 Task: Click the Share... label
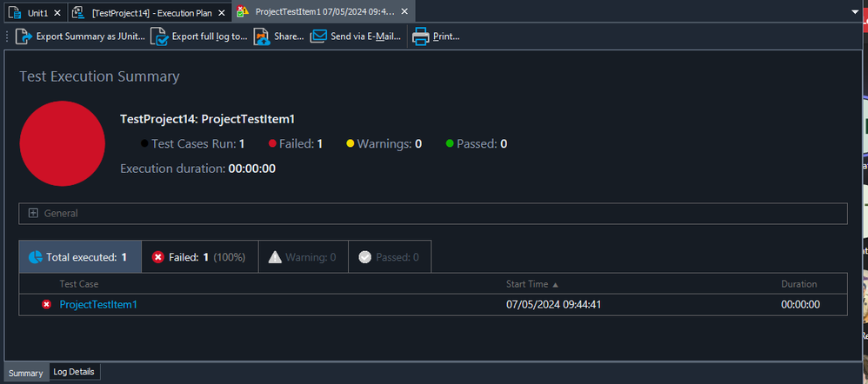[289, 36]
